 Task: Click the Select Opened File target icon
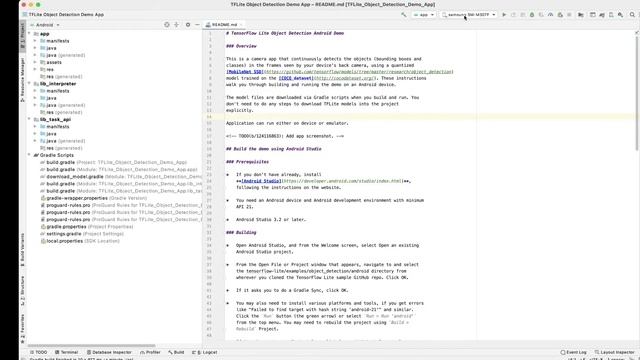[167, 25]
